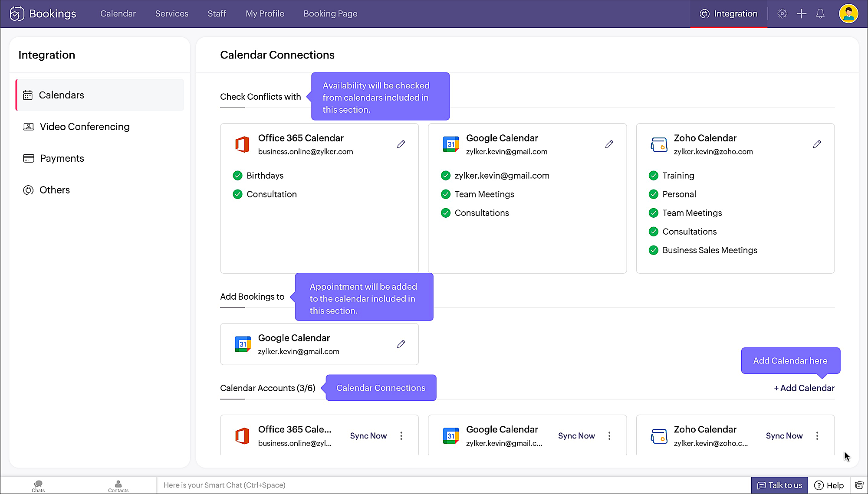This screenshot has height=494, width=868.
Task: Open three-dot menu for Office 365 account
Action: (x=401, y=436)
